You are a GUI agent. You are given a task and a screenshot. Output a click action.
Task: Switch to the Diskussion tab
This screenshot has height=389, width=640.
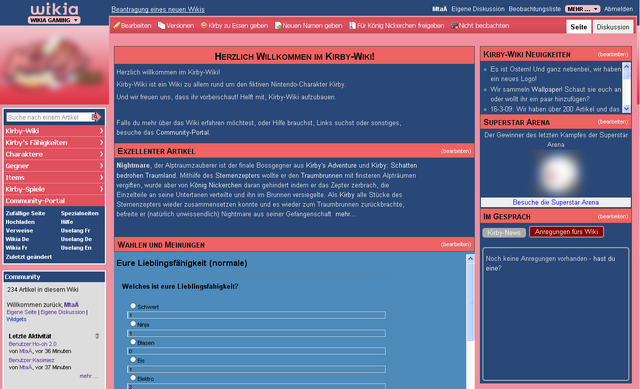(x=613, y=27)
